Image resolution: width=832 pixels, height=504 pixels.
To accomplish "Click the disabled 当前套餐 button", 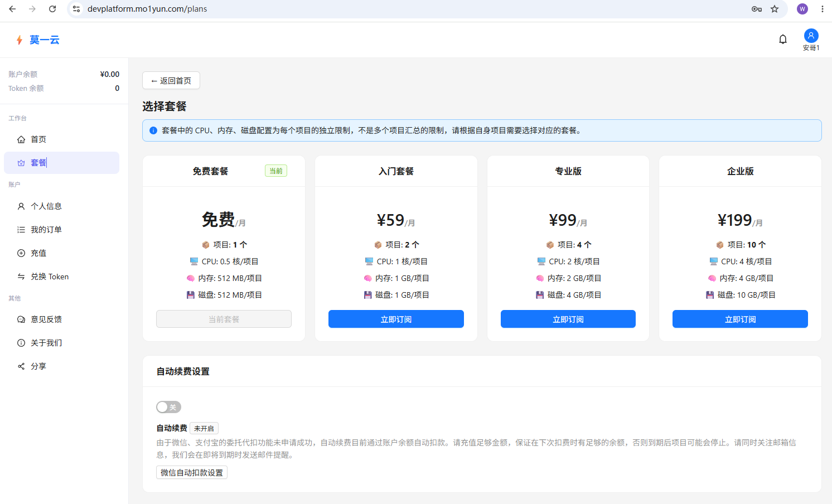I will [224, 319].
